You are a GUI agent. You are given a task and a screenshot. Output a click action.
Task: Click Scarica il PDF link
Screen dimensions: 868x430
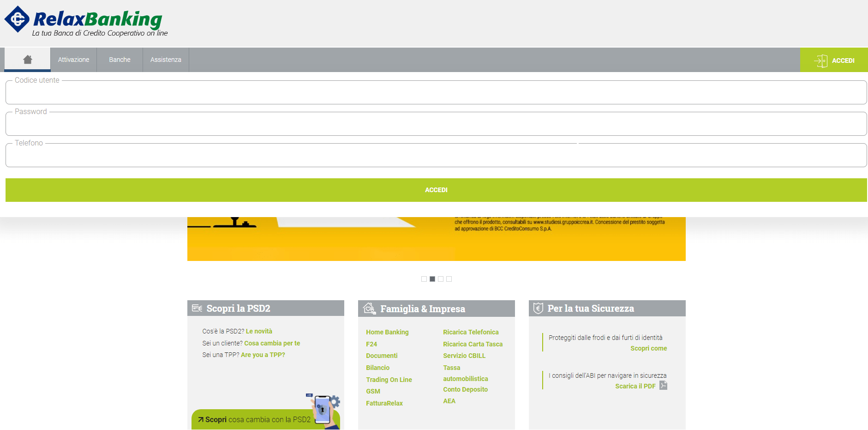pos(635,386)
